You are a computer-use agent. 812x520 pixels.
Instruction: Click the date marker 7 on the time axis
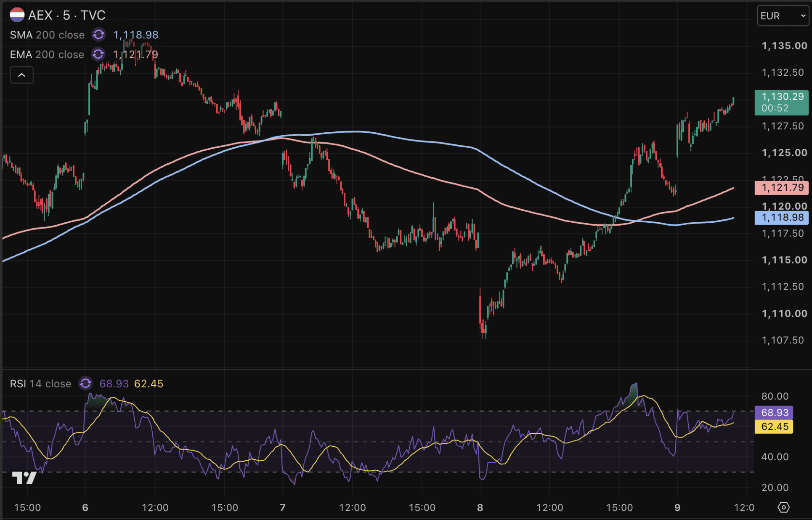(x=283, y=507)
